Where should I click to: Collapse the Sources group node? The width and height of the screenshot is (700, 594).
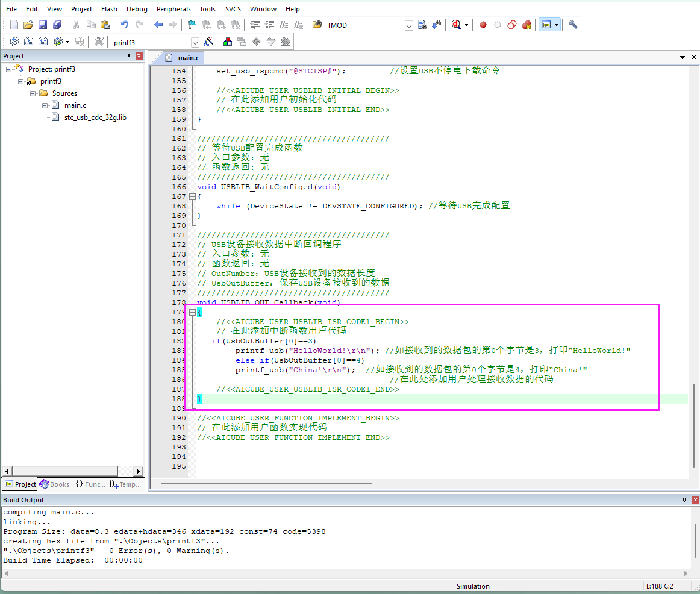(33, 93)
